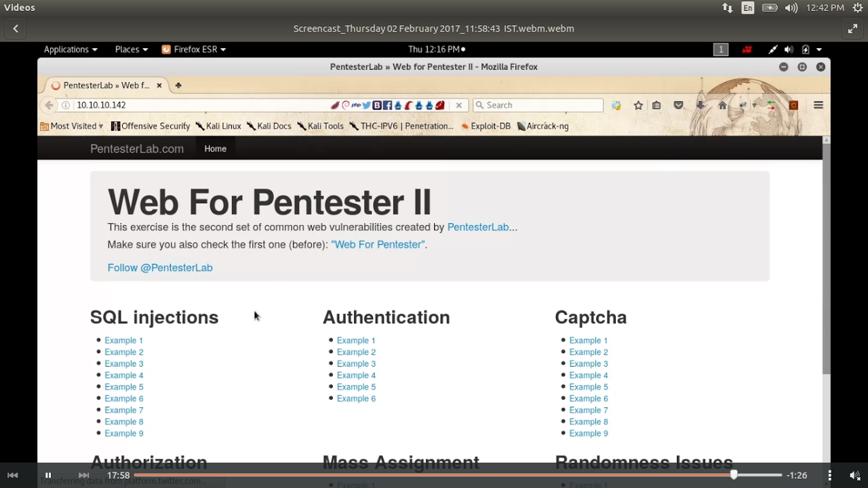The image size is (868, 488).
Task: Click the Pocket icon in toolbar
Action: [678, 105]
